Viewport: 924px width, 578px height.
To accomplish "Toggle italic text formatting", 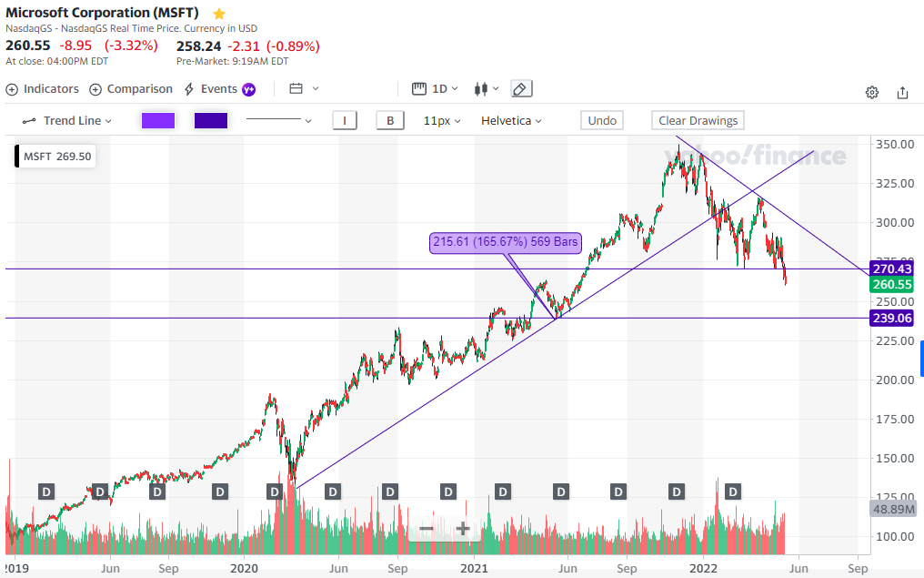I will 345,120.
